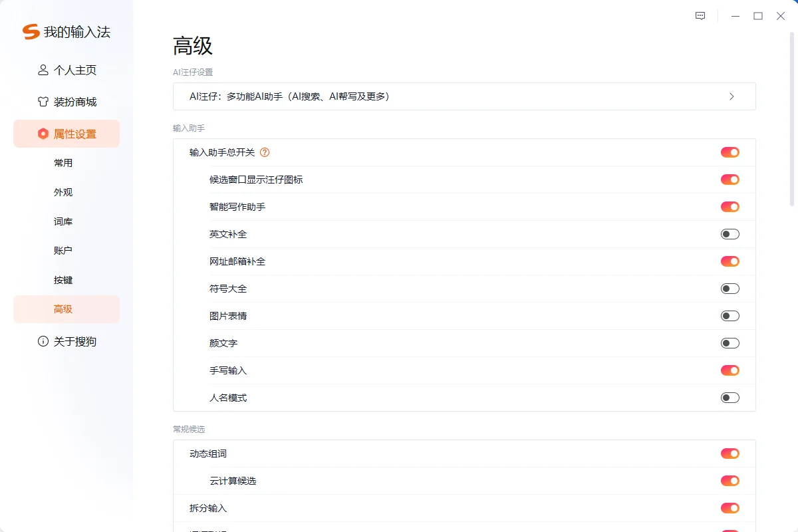Open the 账户 settings section
This screenshot has width=798, height=532.
click(x=63, y=251)
